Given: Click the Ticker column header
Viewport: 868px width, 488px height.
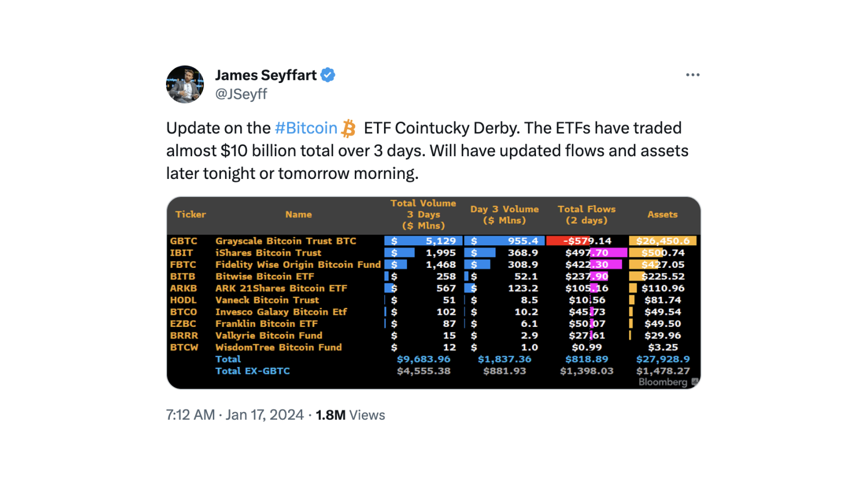Looking at the screenshot, I should point(190,214).
